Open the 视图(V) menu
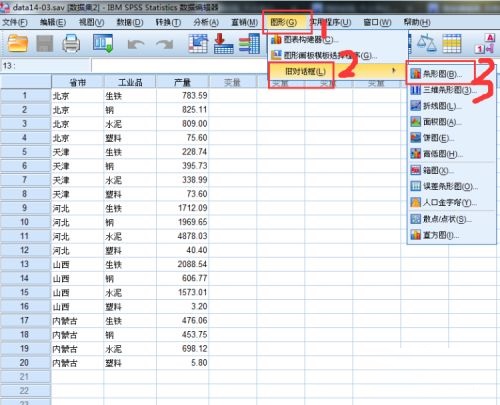The width and height of the screenshot is (500, 405). (91, 22)
